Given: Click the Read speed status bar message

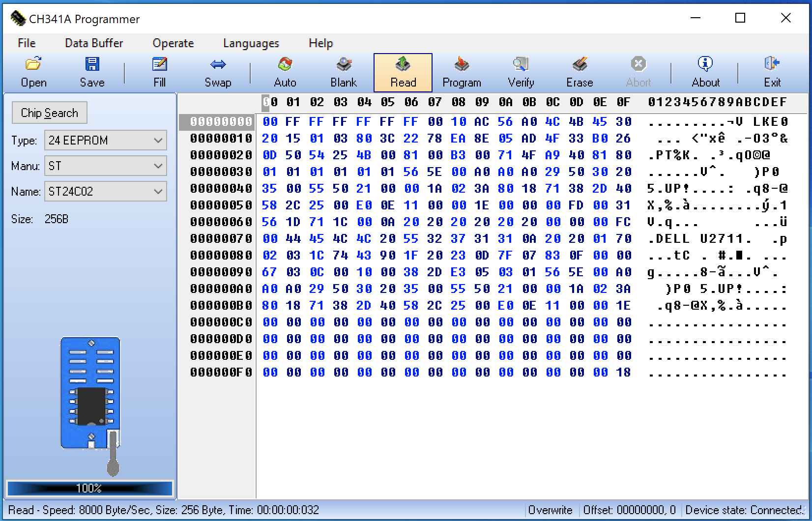Looking at the screenshot, I should [x=164, y=510].
